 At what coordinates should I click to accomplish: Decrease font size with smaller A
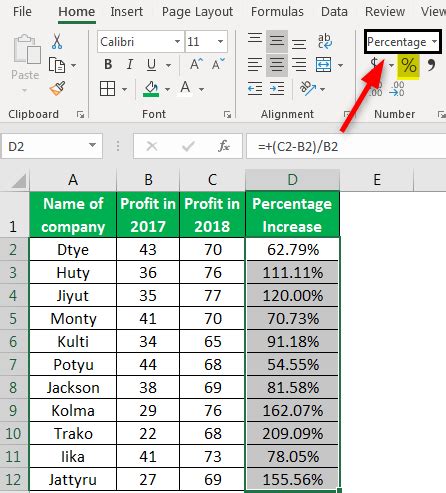click(218, 64)
